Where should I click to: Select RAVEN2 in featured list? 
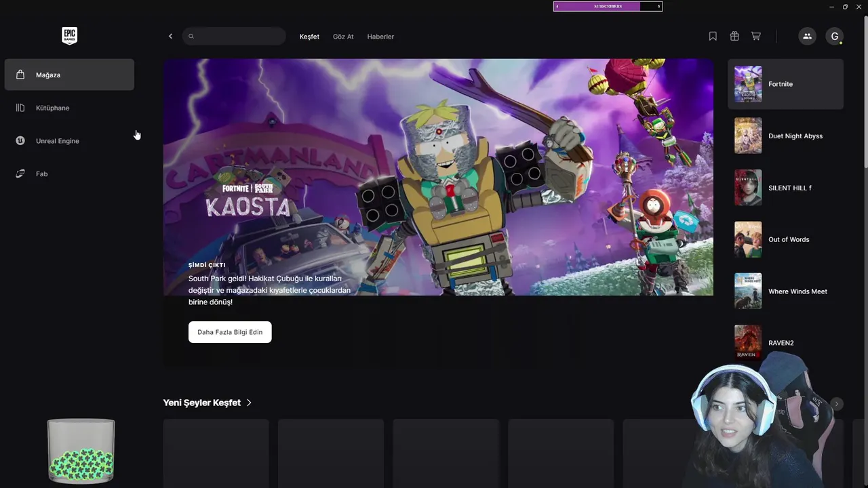[785, 343]
